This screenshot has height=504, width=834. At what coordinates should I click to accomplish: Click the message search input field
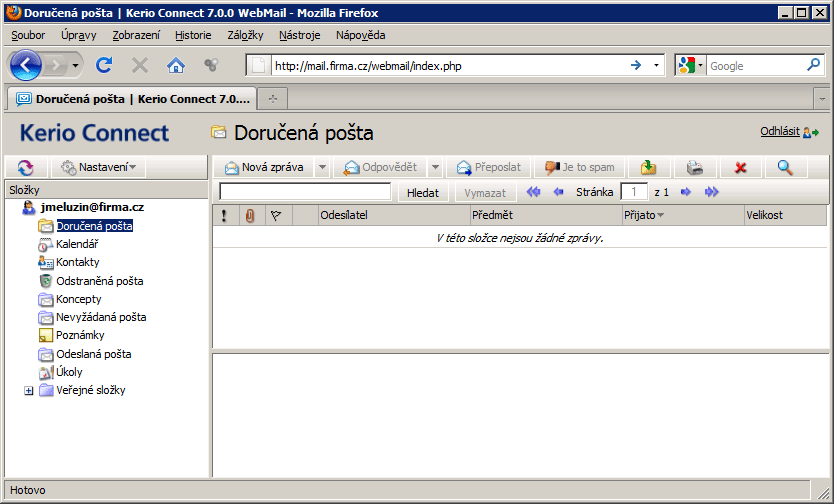tap(305, 192)
